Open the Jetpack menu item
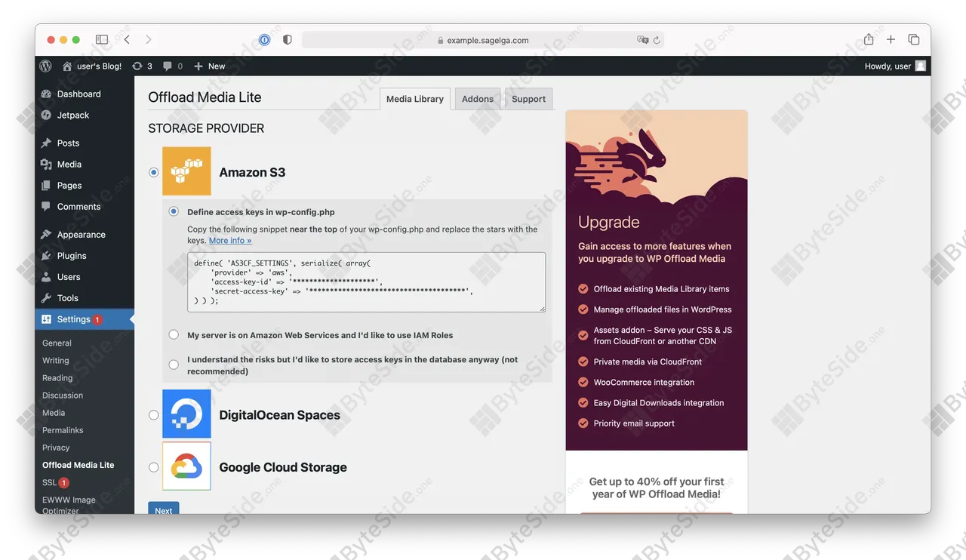Image resolution: width=966 pixels, height=560 pixels. [73, 115]
